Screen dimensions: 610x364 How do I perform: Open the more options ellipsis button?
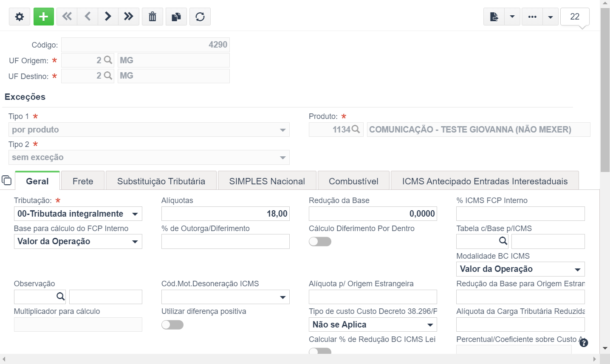(x=532, y=17)
